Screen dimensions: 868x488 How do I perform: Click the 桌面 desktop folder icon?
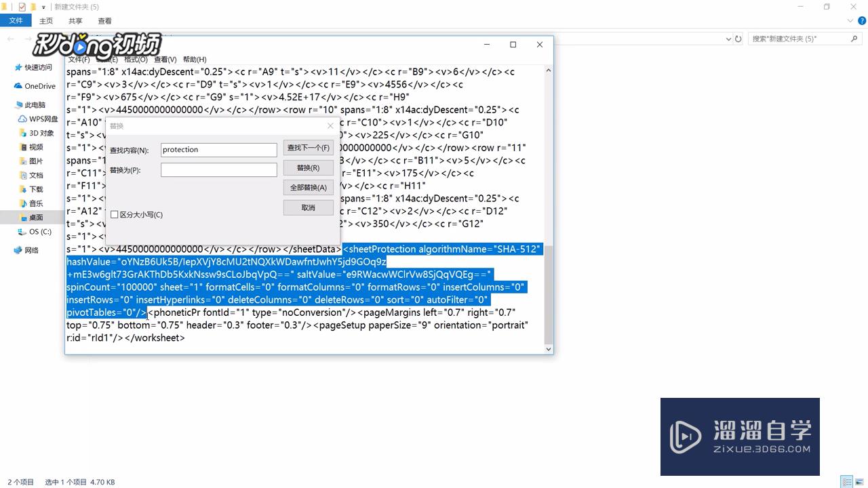22,218
